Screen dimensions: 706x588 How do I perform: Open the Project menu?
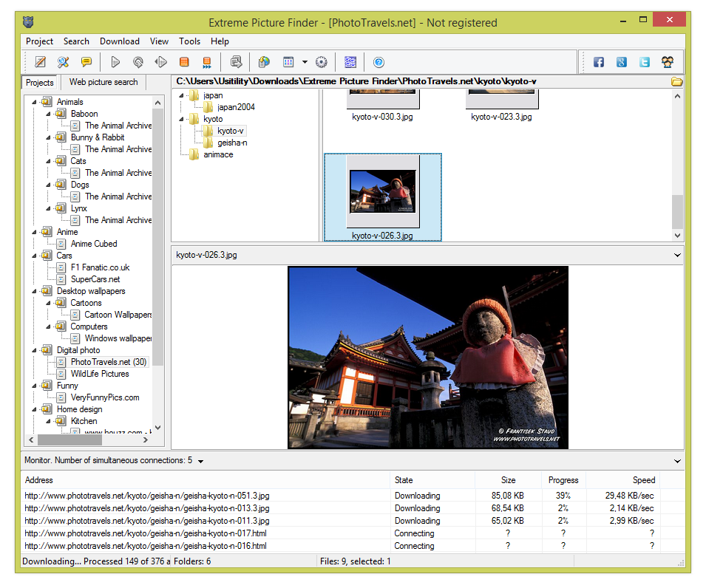pyautogui.click(x=40, y=41)
